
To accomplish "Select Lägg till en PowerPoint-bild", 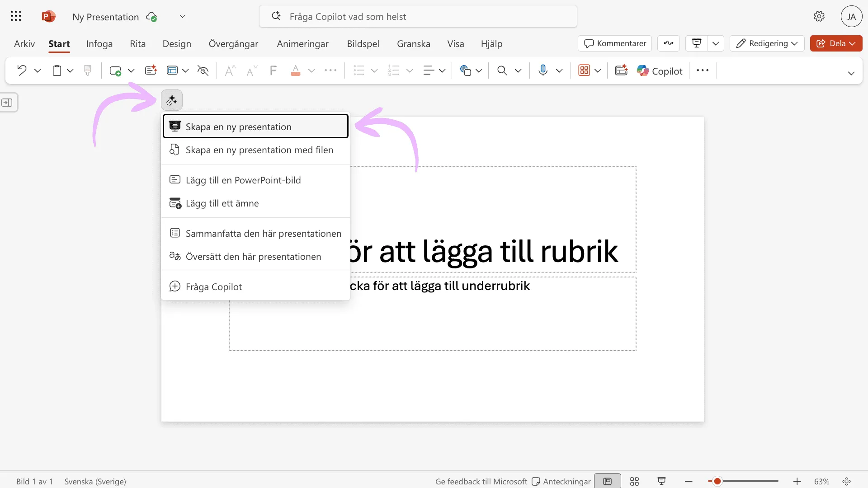I will click(255, 180).
